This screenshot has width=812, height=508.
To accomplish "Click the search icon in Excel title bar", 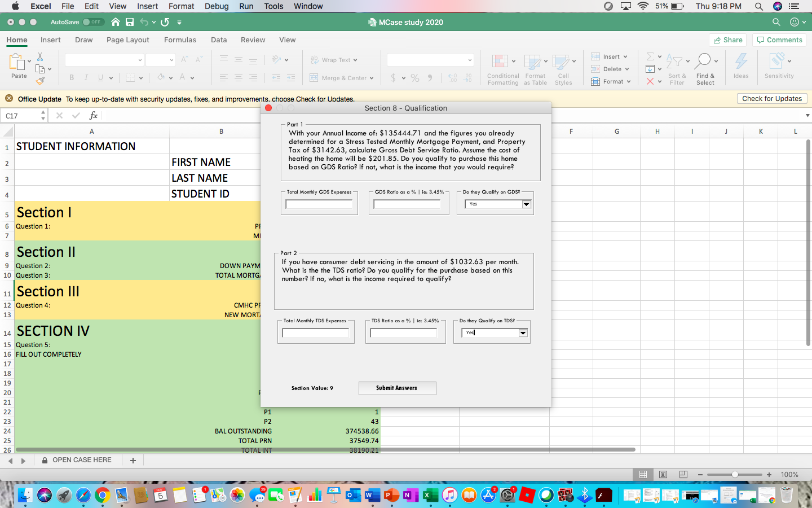I will tap(776, 22).
